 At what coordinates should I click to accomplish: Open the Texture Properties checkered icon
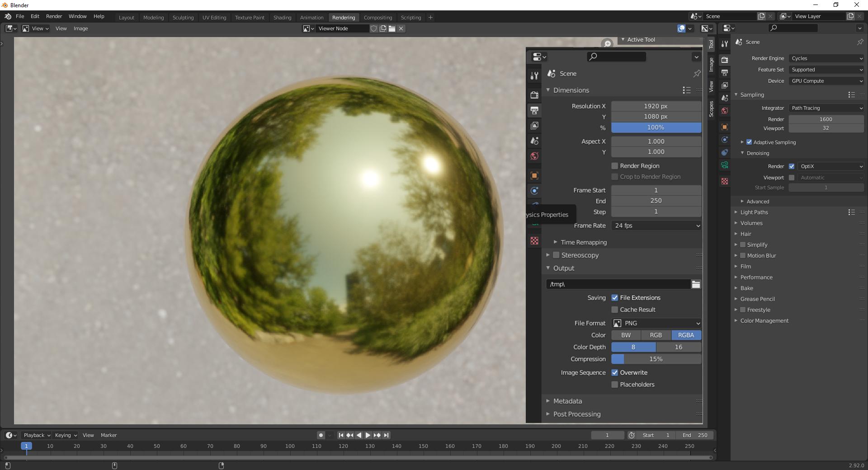534,241
